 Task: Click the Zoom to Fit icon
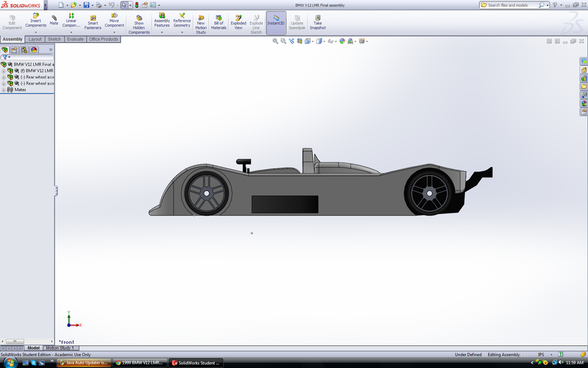[x=274, y=41]
